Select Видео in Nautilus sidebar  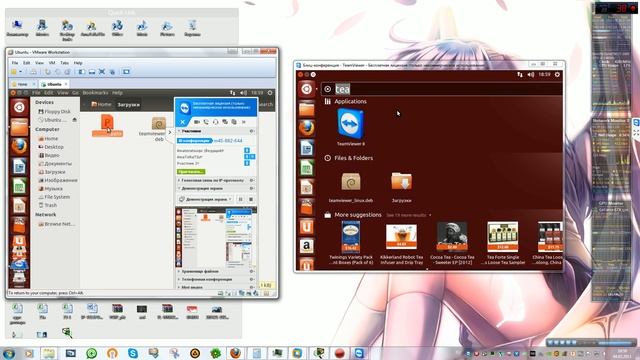[x=49, y=155]
